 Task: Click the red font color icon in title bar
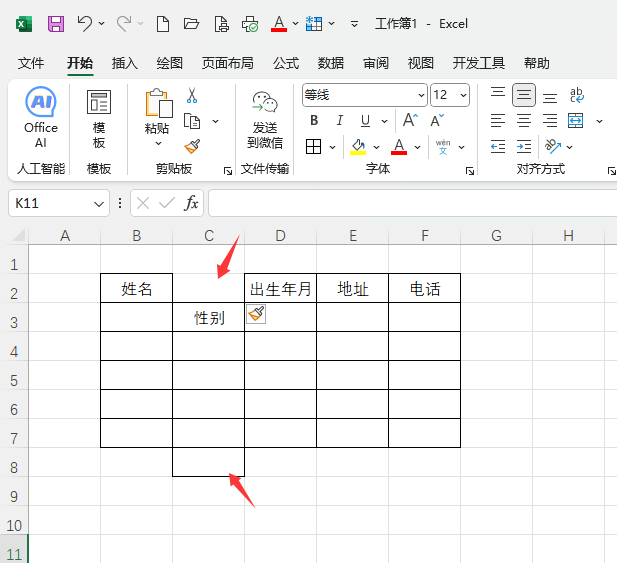pos(279,24)
